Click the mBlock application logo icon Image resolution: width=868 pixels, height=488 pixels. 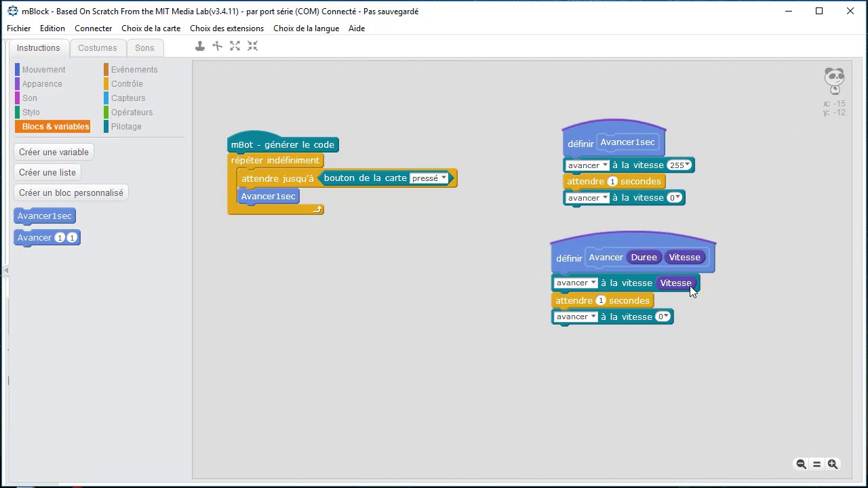(x=12, y=11)
